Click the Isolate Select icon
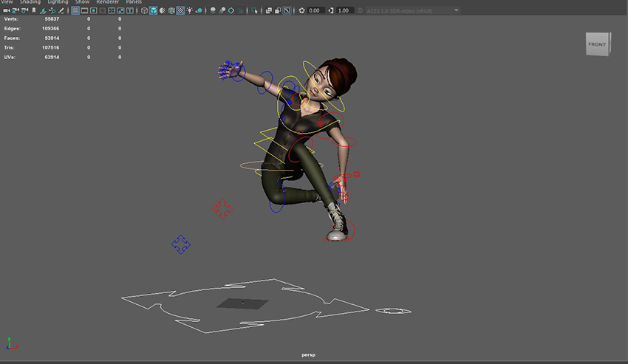Viewport: 628px width, 364px height. pos(255,11)
